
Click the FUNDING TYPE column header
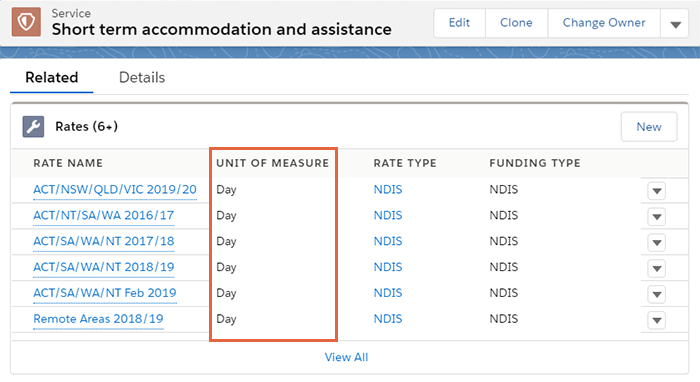point(535,163)
